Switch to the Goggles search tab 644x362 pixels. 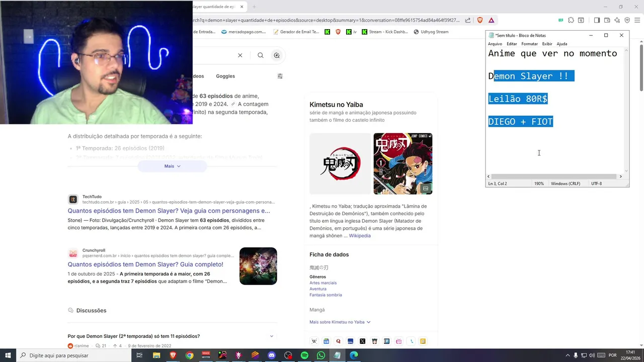click(225, 76)
